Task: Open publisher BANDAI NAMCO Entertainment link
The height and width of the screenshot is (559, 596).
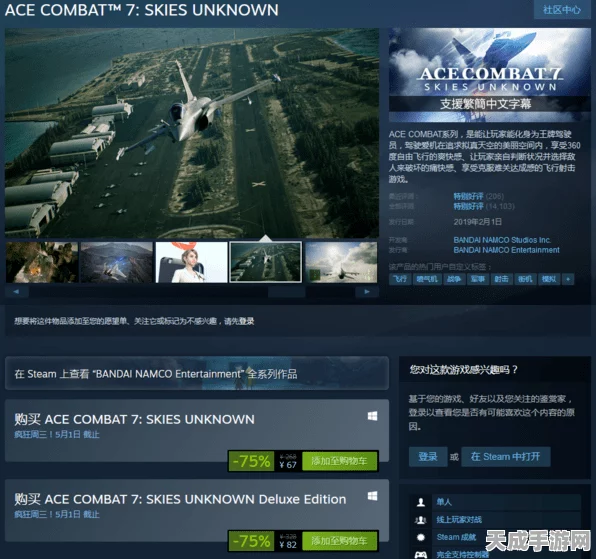Action: coord(506,250)
